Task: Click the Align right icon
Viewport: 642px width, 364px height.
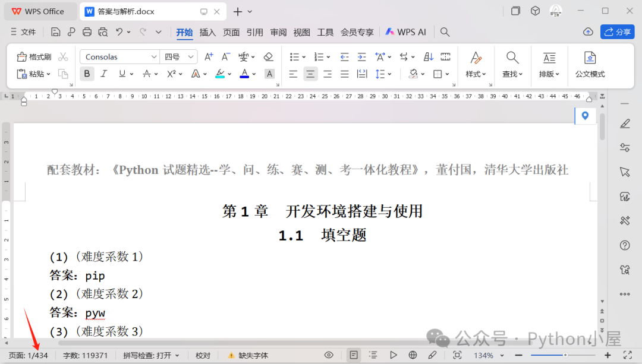Action: 328,74
